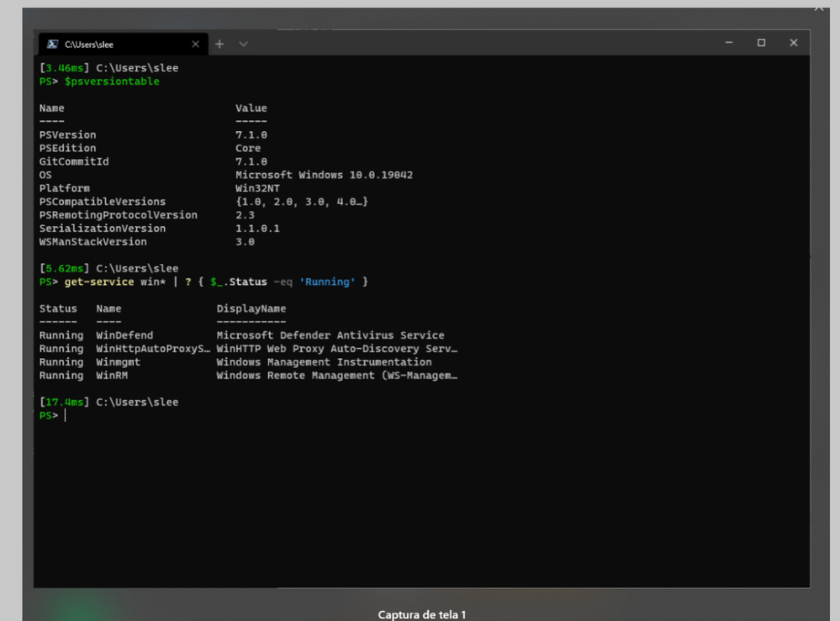The width and height of the screenshot is (840, 621).
Task: Close the terminal window
Action: coord(794,42)
